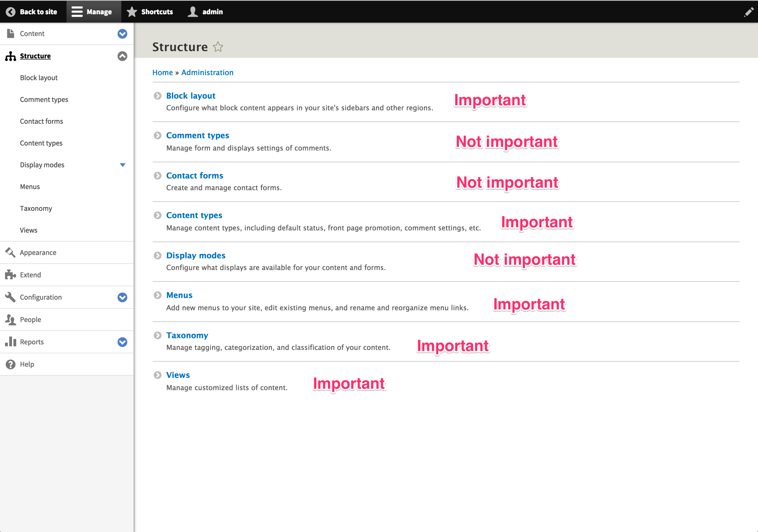Viewport: 758px width, 532px height.
Task: Select Comment types in sidebar submenu
Action: tap(44, 100)
